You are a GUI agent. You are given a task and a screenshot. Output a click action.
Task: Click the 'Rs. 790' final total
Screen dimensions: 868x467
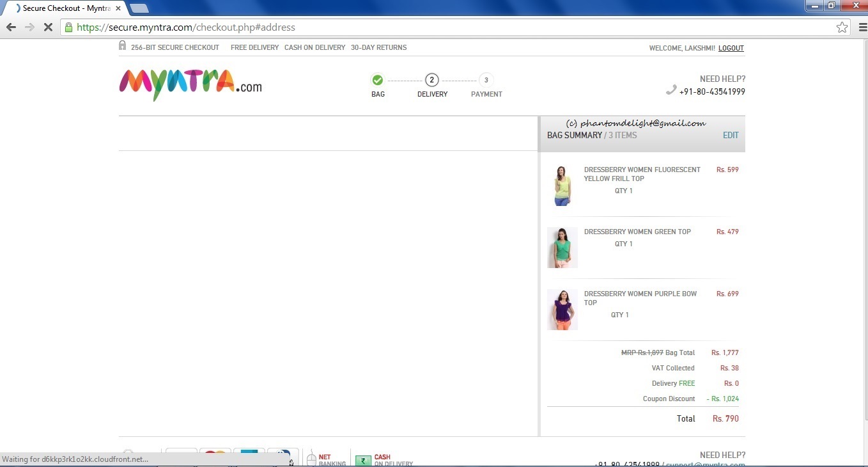tap(725, 418)
